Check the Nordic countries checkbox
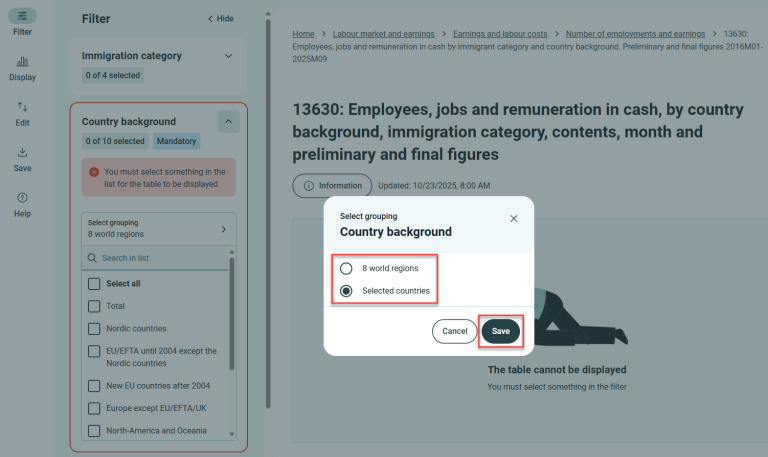Image resolution: width=768 pixels, height=457 pixels. [x=94, y=329]
